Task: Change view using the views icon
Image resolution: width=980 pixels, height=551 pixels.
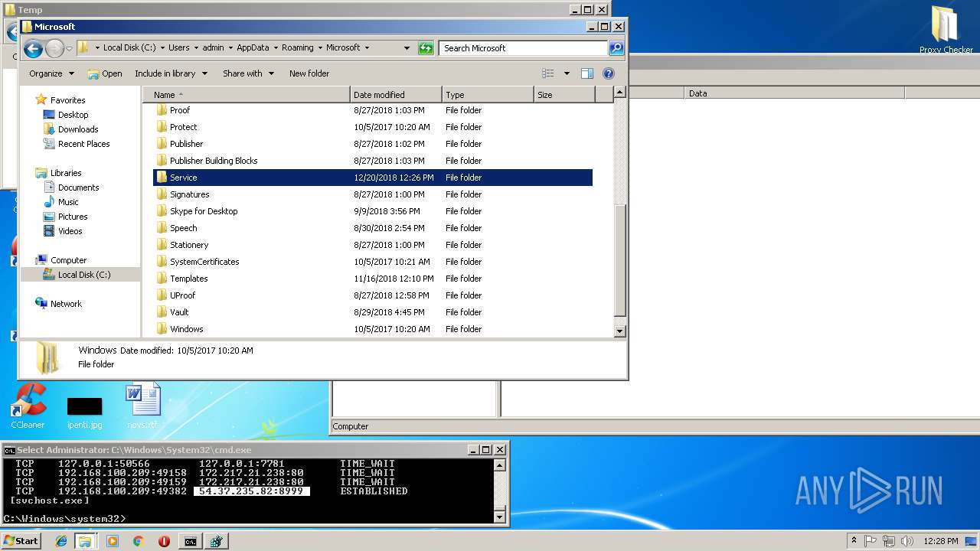Action: [x=548, y=73]
